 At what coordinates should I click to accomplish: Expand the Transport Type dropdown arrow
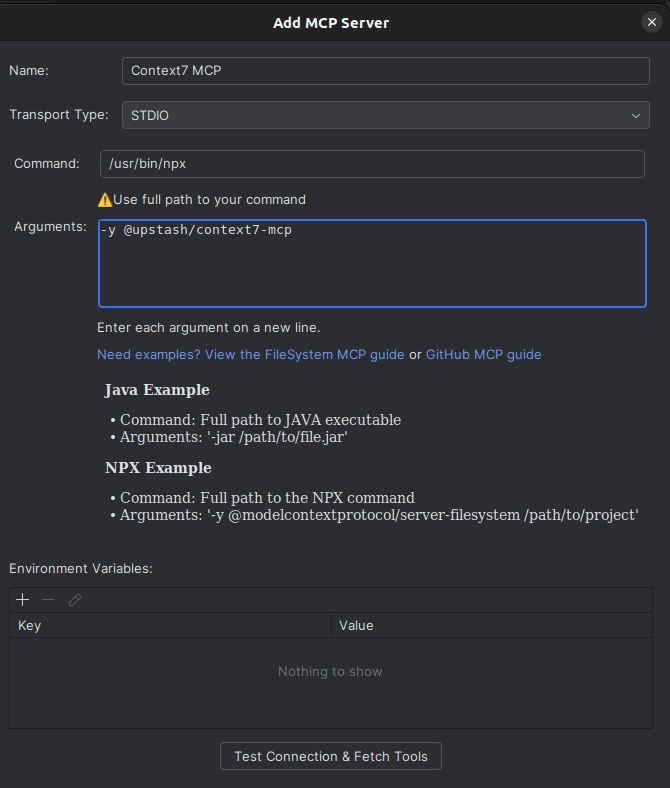click(636, 116)
